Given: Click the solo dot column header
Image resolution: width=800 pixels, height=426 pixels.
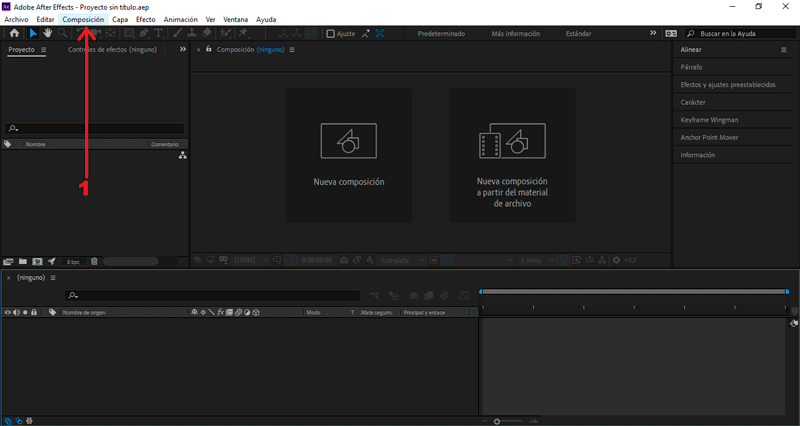Looking at the screenshot, I should (25, 312).
